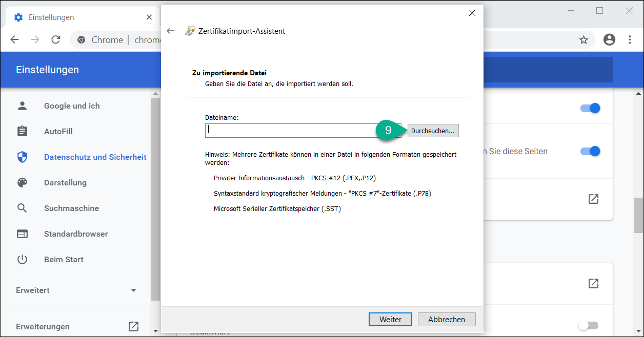
Task: Close the Zertifikatimport-Assistent dialog
Action: point(472,13)
